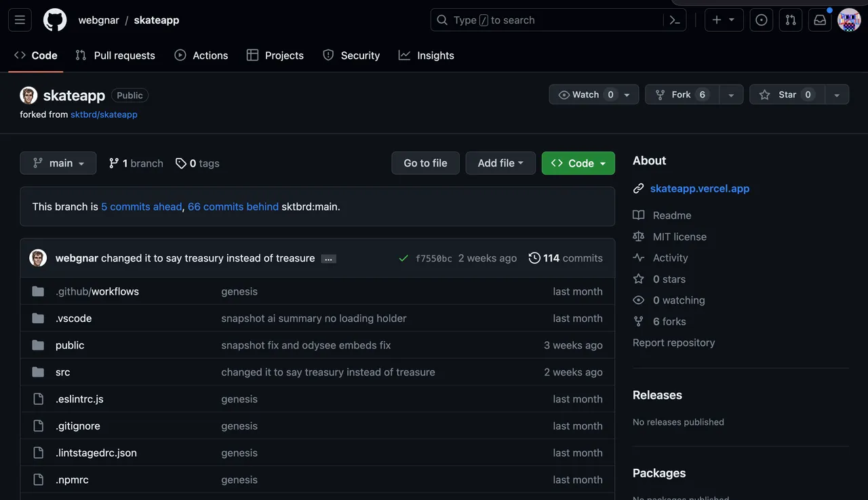Viewport: 868px width, 500px height.
Task: Click the star icon beside 0 stars
Action: 638,279
